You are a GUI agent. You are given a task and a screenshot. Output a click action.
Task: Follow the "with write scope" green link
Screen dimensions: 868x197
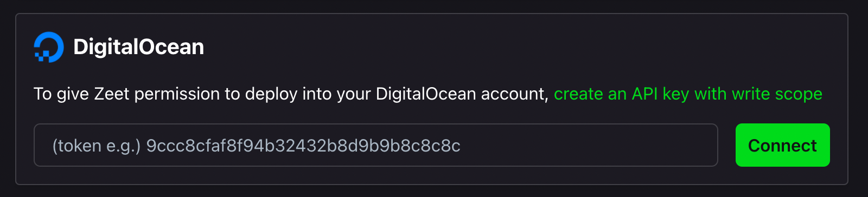[758, 94]
